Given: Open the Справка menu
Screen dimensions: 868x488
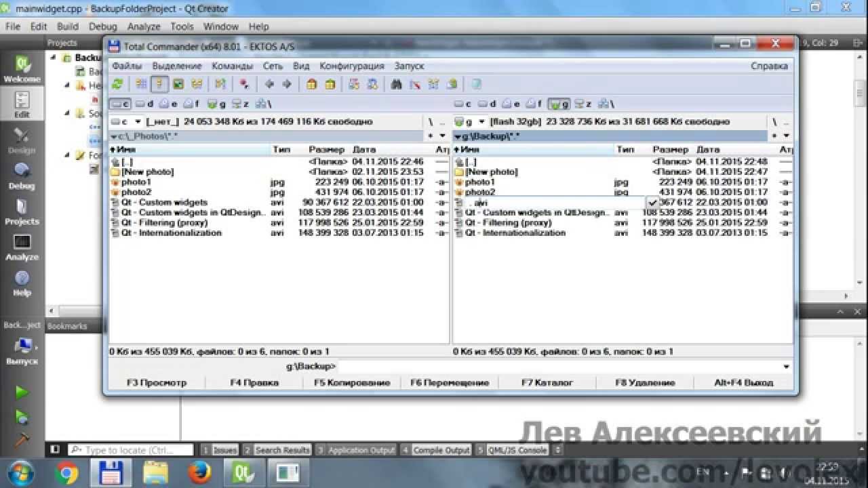Looking at the screenshot, I should tap(769, 66).
